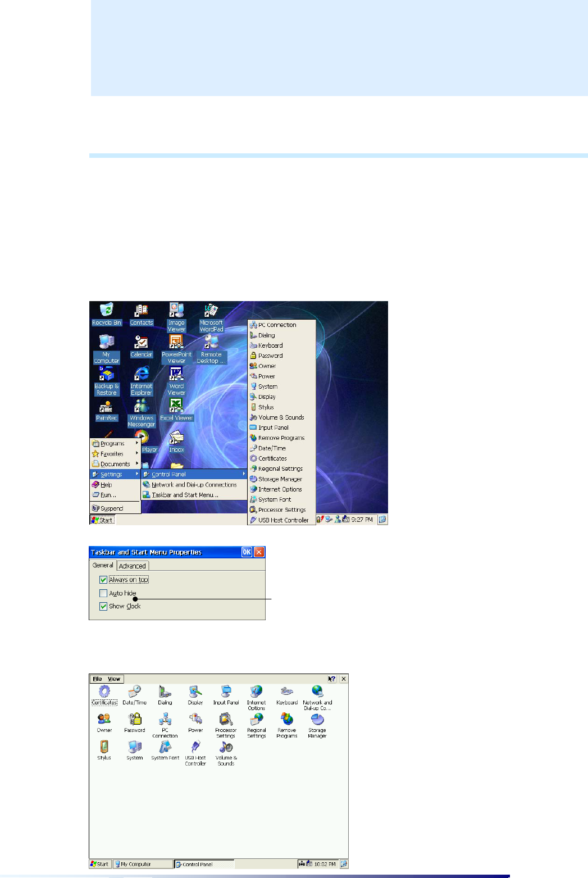Screen dimensions: 588x878
Task: Launch Word Viewer from the desktop
Action: tap(176, 381)
